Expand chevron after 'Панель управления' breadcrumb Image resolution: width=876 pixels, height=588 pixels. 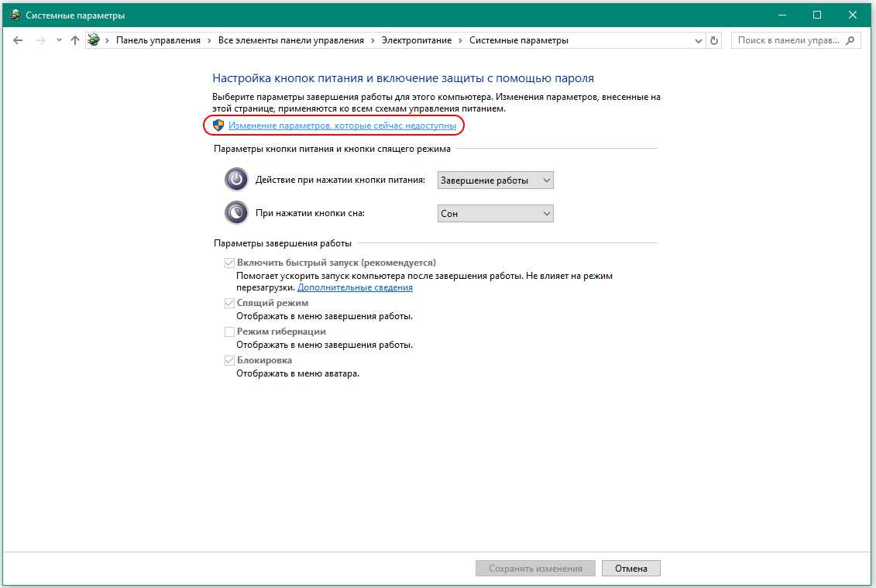pos(209,40)
